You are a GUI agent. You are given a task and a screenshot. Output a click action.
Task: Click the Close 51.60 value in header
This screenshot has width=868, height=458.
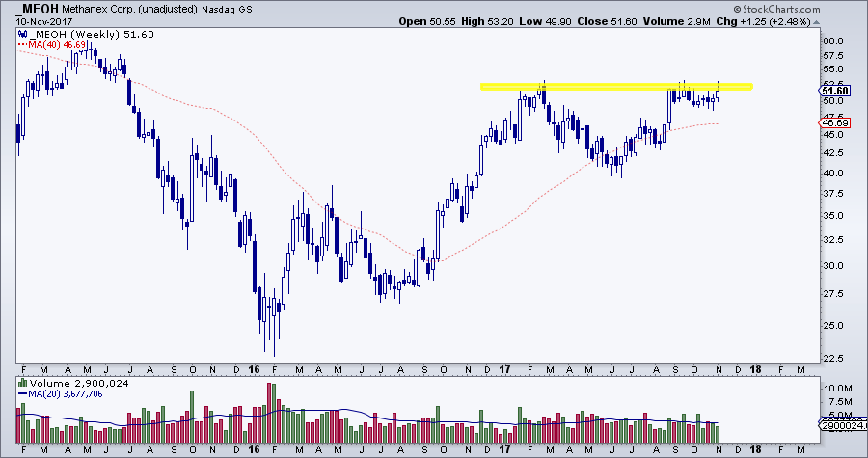tap(608, 21)
